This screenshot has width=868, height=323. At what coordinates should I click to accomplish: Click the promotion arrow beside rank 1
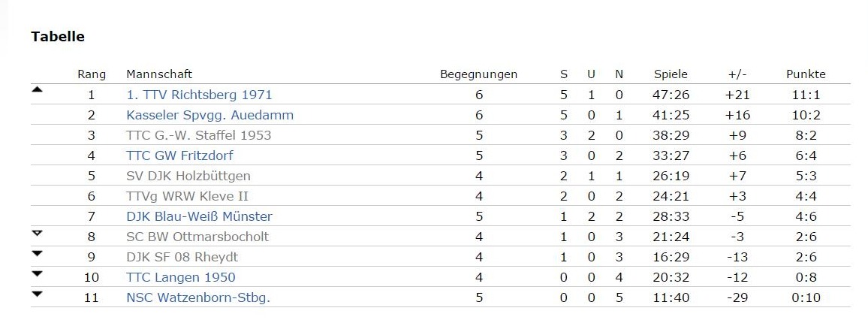[37, 89]
